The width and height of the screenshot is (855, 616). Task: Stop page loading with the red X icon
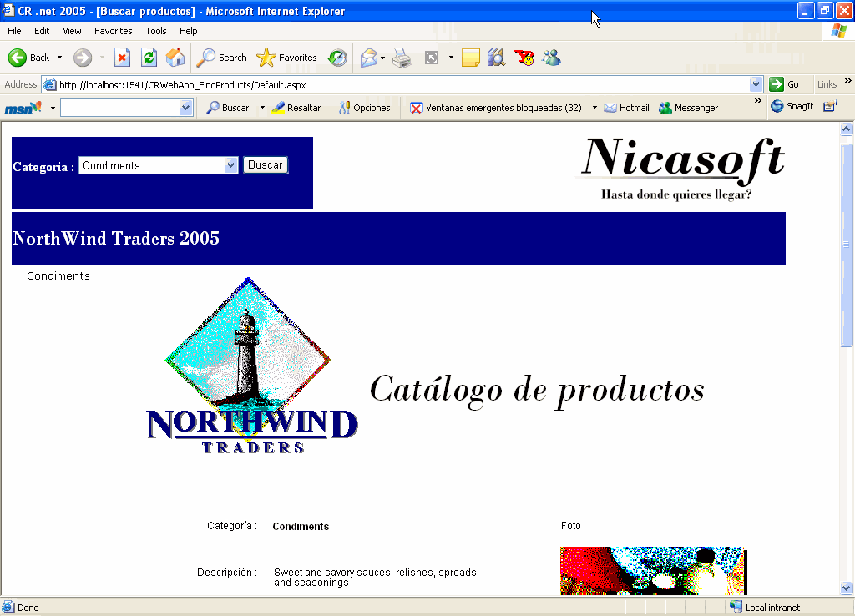(x=122, y=58)
